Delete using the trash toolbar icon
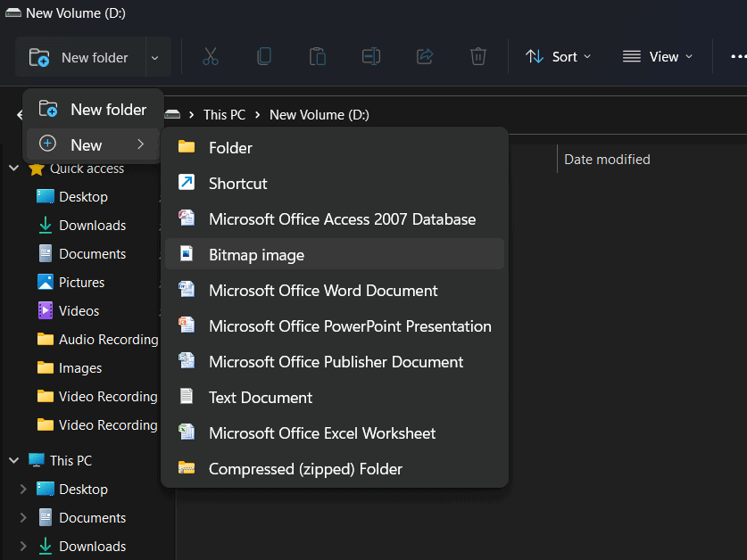This screenshot has height=560, width=747. (x=478, y=56)
